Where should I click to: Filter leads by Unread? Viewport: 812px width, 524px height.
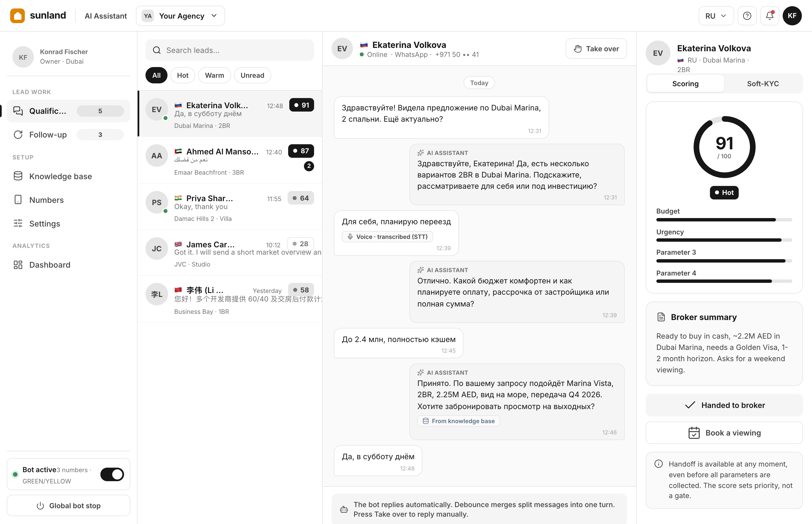252,75
